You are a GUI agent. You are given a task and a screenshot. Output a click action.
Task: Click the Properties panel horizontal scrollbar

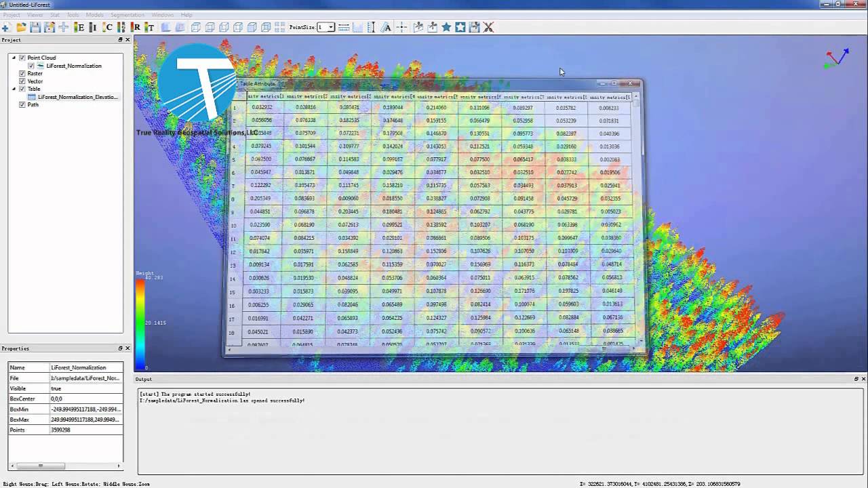click(x=66, y=466)
